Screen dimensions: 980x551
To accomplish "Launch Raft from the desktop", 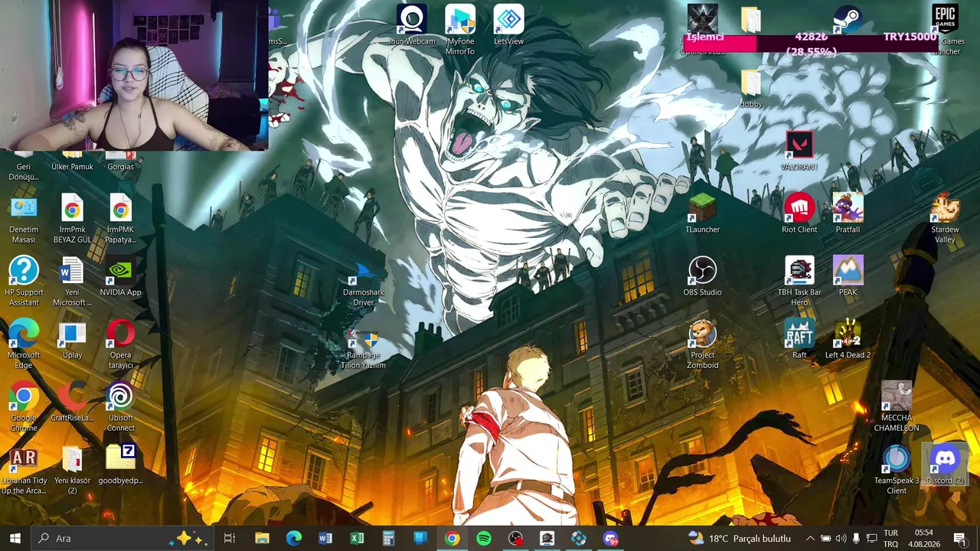I will coord(799,340).
